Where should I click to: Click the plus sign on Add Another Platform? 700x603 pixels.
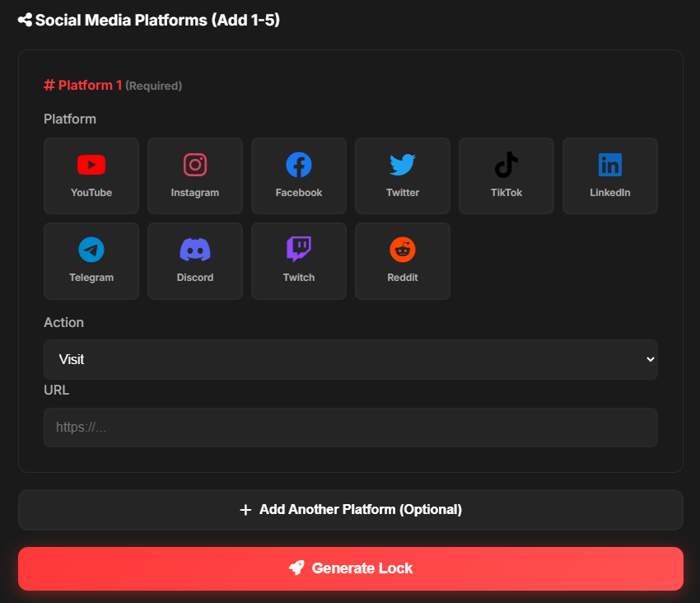[245, 510]
